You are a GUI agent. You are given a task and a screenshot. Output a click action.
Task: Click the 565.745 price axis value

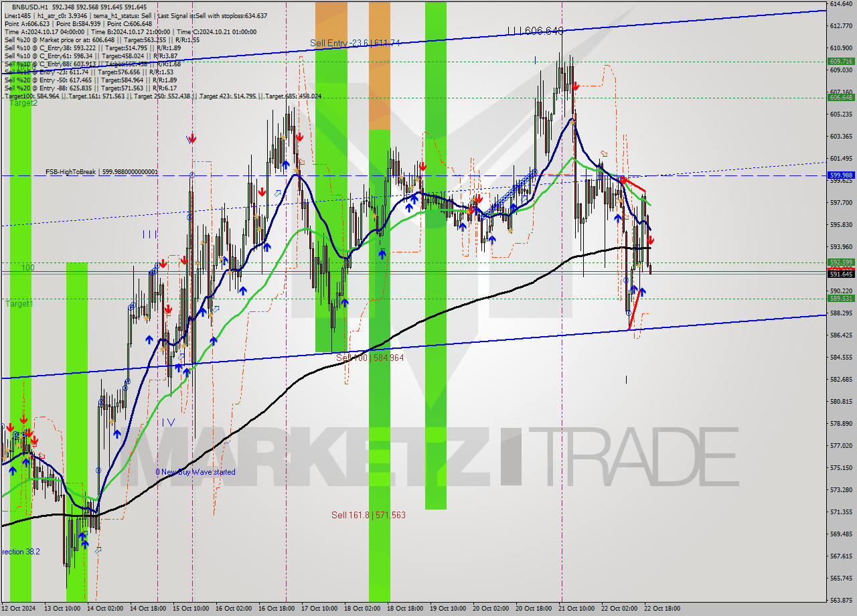841,578
